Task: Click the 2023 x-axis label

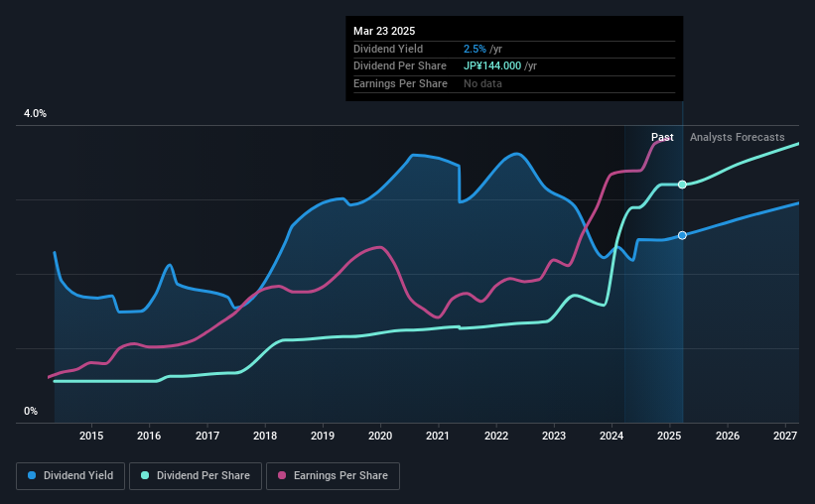Action: click(554, 436)
